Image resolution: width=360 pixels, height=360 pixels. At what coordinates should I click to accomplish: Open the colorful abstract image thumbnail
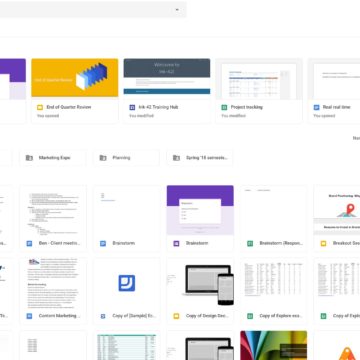(x=274, y=345)
